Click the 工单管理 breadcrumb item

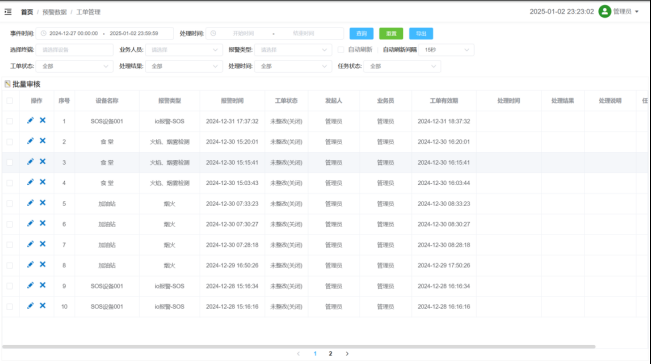(x=88, y=12)
